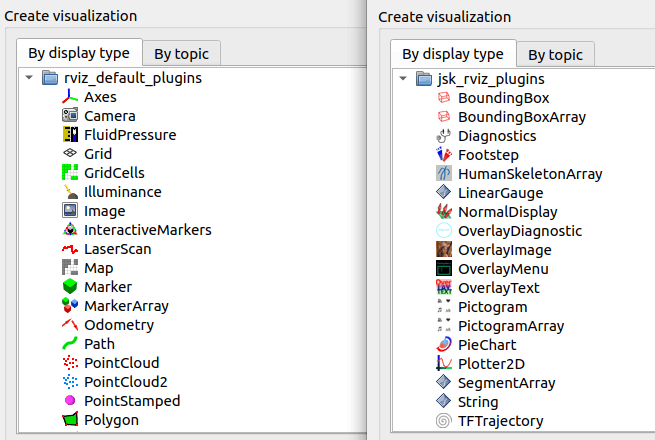Switch to By topic tab in left dialog
The height and width of the screenshot is (440, 655).
click(181, 54)
